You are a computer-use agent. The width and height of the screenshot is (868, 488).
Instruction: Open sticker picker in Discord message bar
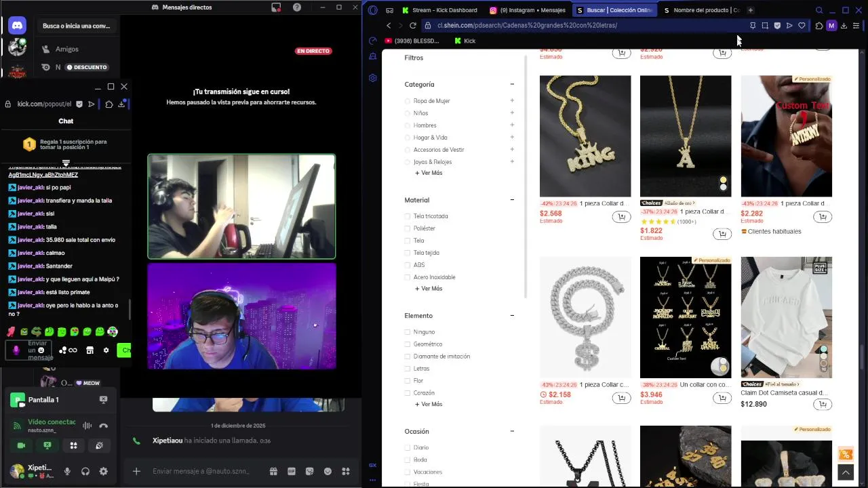point(310,471)
